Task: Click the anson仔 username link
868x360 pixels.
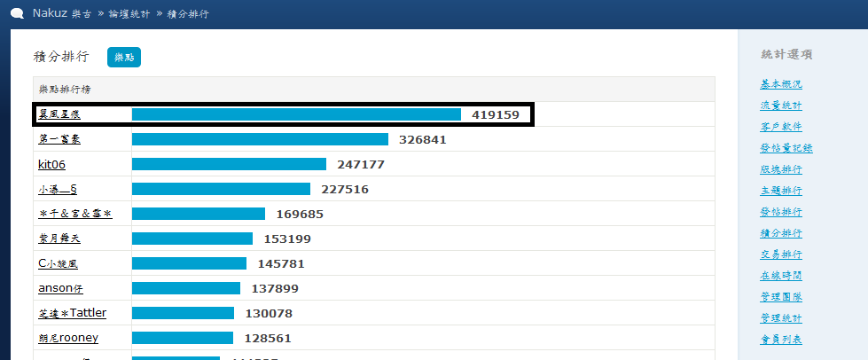Action: 62,288
